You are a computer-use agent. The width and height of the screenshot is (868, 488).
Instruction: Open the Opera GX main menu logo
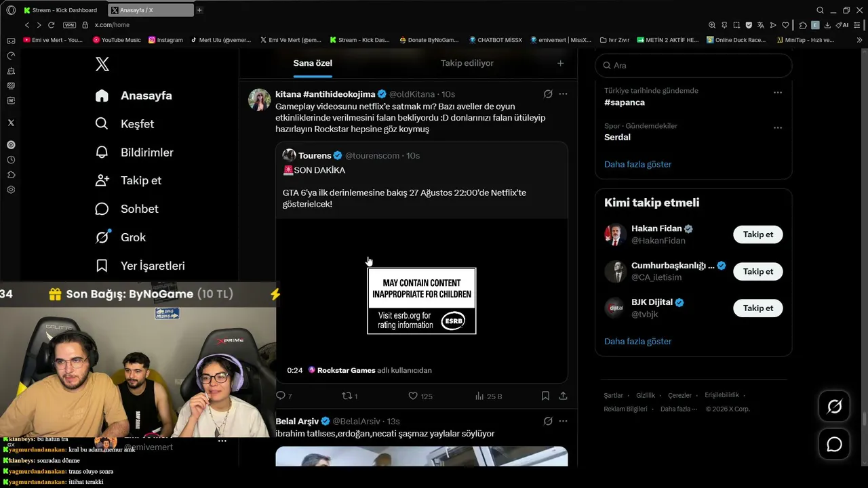(11, 10)
